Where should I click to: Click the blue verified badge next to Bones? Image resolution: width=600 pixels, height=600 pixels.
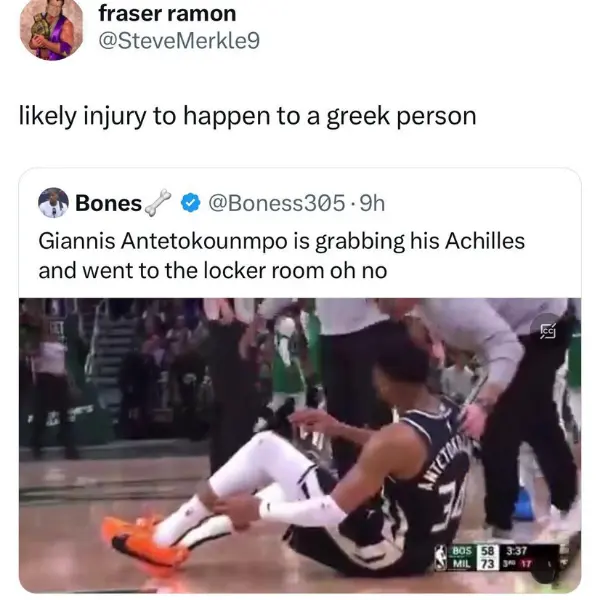point(191,203)
